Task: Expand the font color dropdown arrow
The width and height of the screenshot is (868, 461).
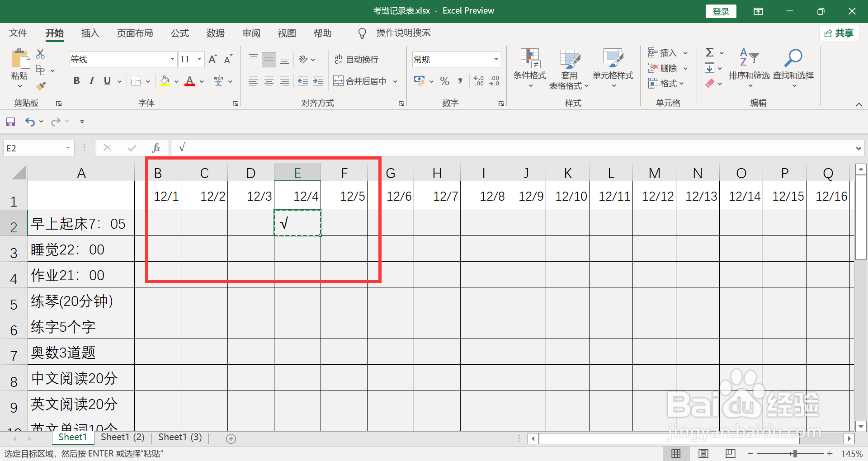Action: [202, 81]
